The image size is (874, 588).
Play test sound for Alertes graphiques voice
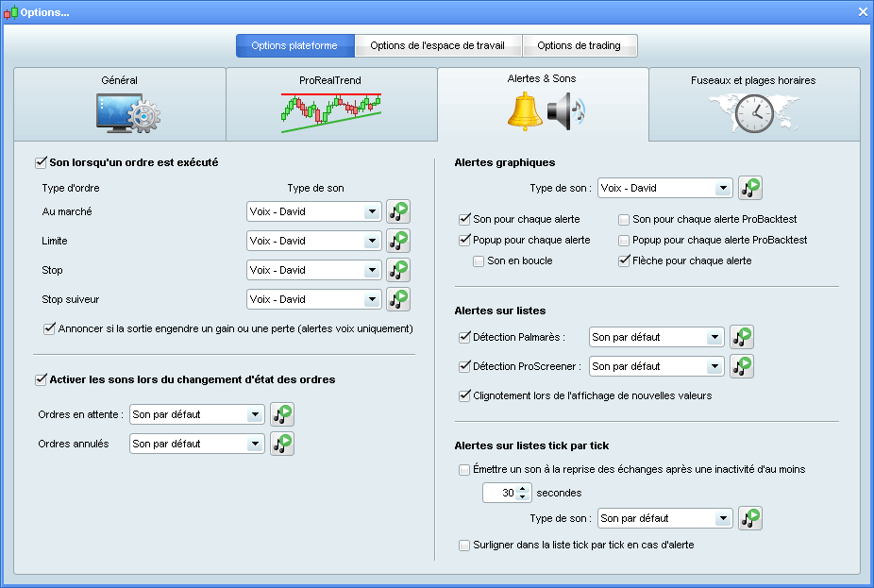click(750, 188)
